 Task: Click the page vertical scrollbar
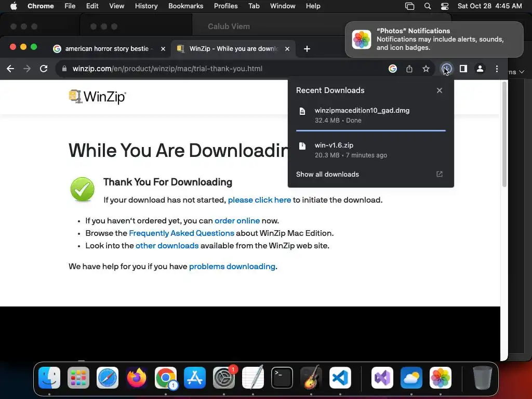pos(504,135)
